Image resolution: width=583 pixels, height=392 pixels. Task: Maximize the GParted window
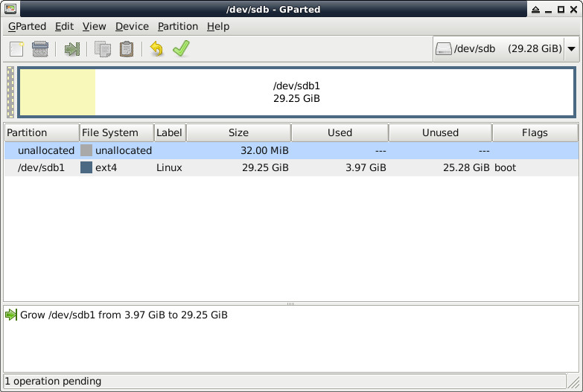pyautogui.click(x=561, y=9)
